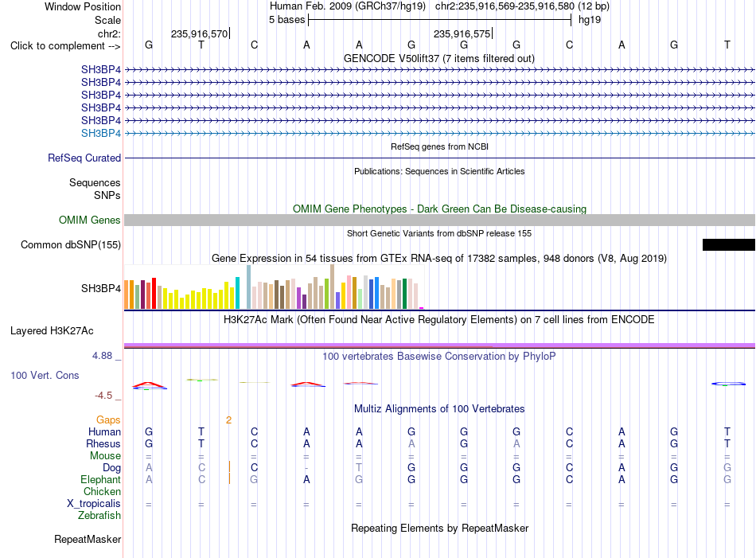
Task: Open 'Publications: Sequences in Scientific Articles' title
Action: click(439, 171)
